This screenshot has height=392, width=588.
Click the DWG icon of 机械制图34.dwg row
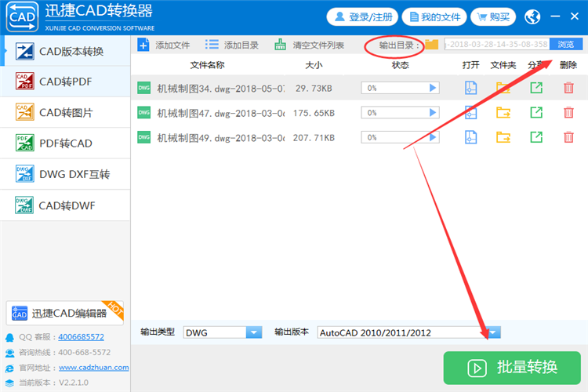coord(144,88)
